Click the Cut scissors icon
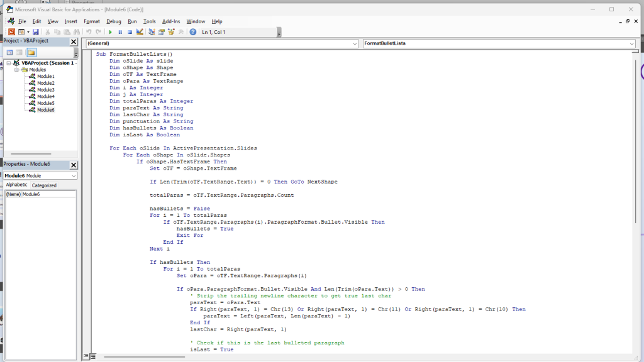644x362 pixels. pos(48,32)
